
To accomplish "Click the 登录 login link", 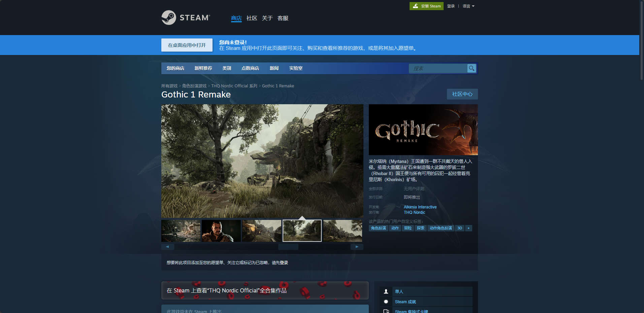I will pos(451,6).
